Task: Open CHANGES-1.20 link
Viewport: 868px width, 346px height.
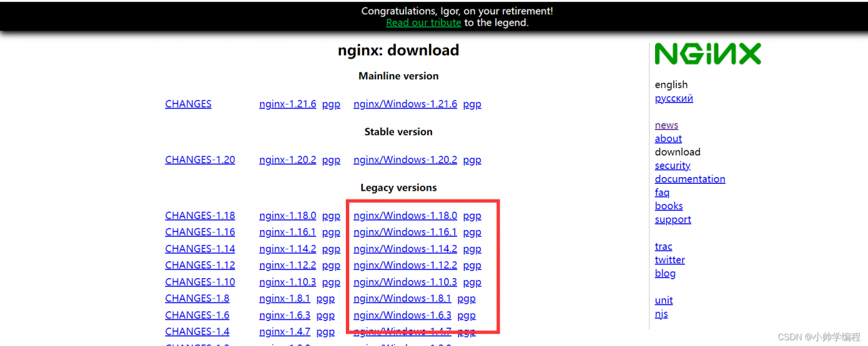Action: click(x=200, y=160)
